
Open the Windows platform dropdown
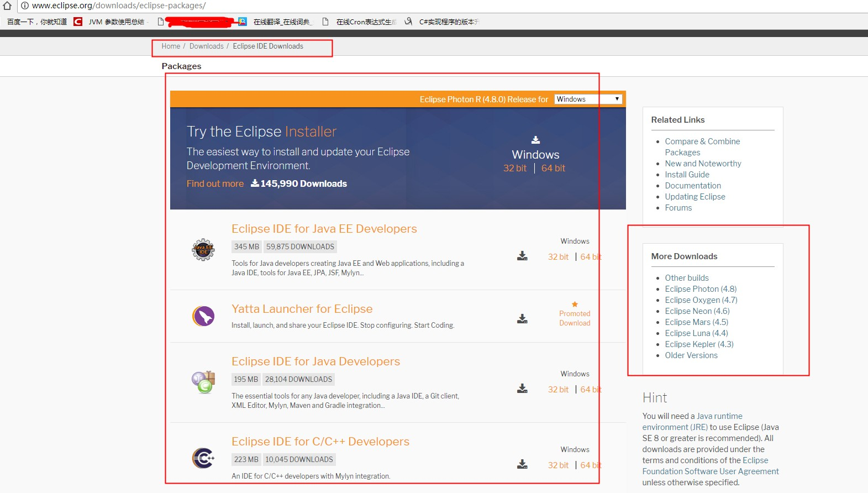[x=588, y=99]
